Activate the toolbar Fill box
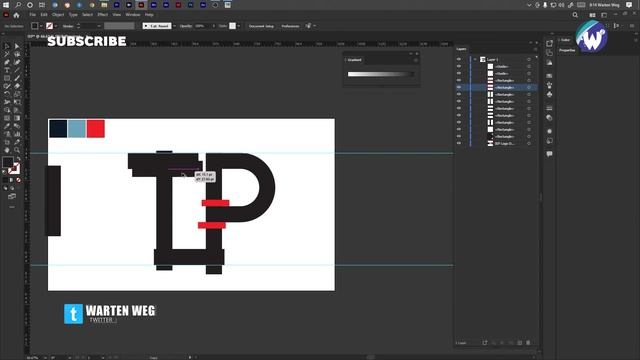The height and width of the screenshot is (360, 640). (8, 162)
